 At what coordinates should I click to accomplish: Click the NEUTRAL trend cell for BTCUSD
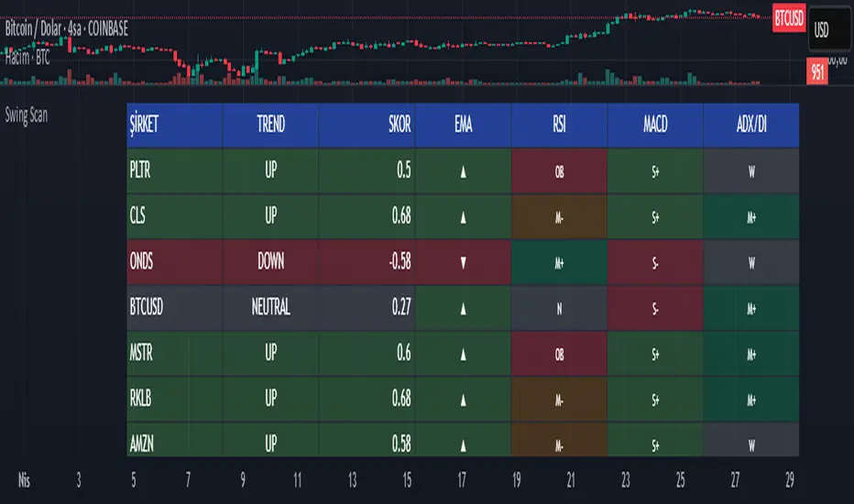270,308
